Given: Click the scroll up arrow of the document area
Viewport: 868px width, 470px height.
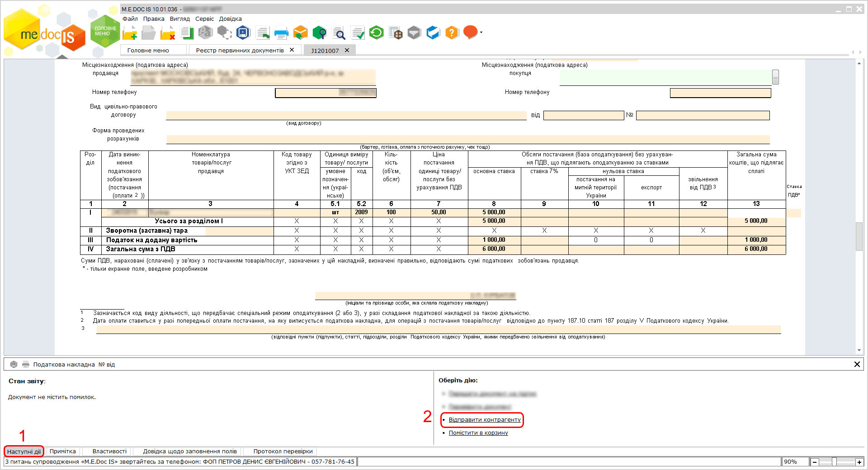Looking at the screenshot, I should tap(859, 63).
